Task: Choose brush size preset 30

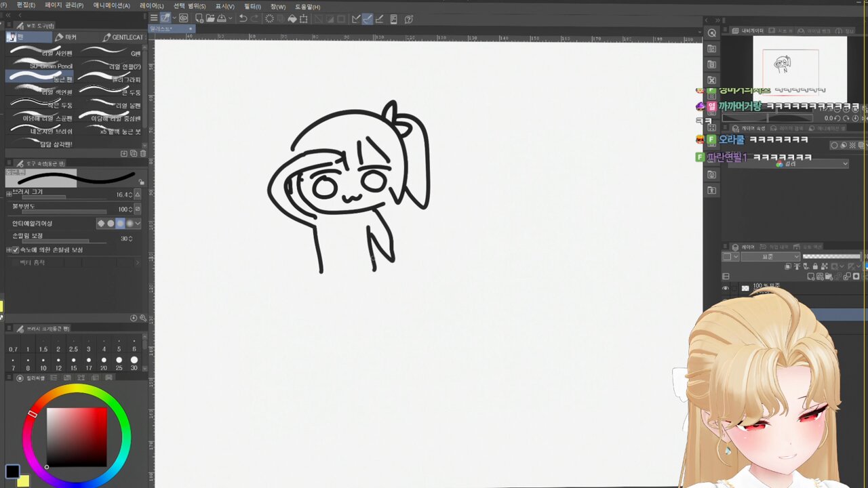Action: pos(134,363)
